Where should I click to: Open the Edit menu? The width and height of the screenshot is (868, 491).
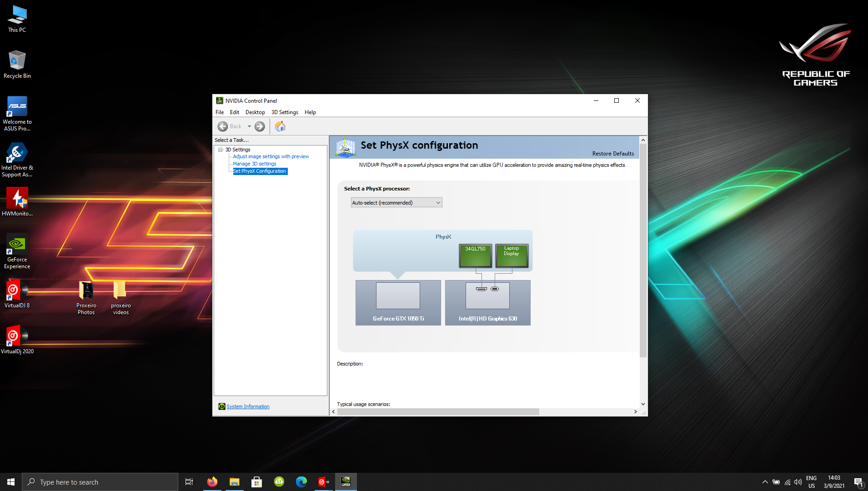(235, 112)
